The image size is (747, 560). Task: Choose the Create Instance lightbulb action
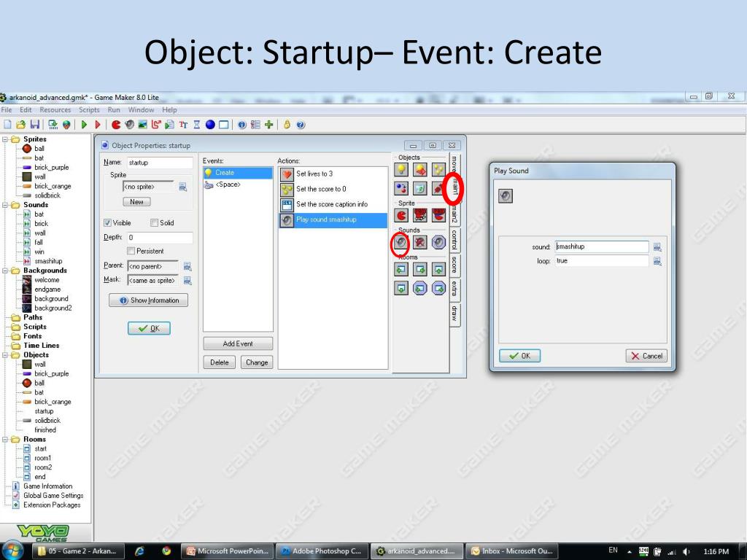401,169
